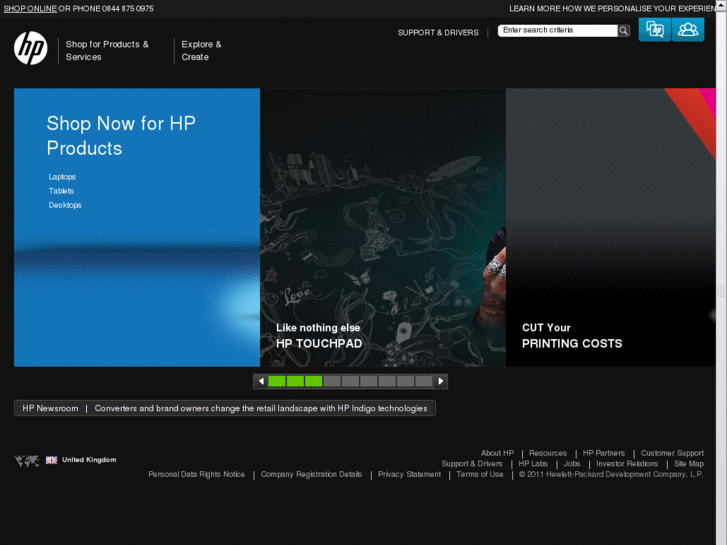Click the world map icon
Viewport: 727px width, 545px height.
(x=27, y=460)
